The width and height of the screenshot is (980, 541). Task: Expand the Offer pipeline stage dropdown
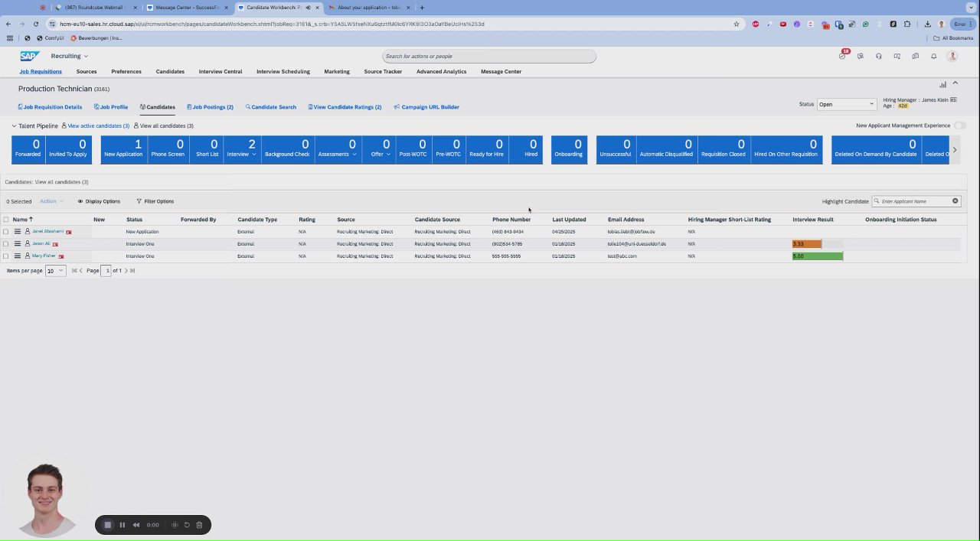pos(388,155)
